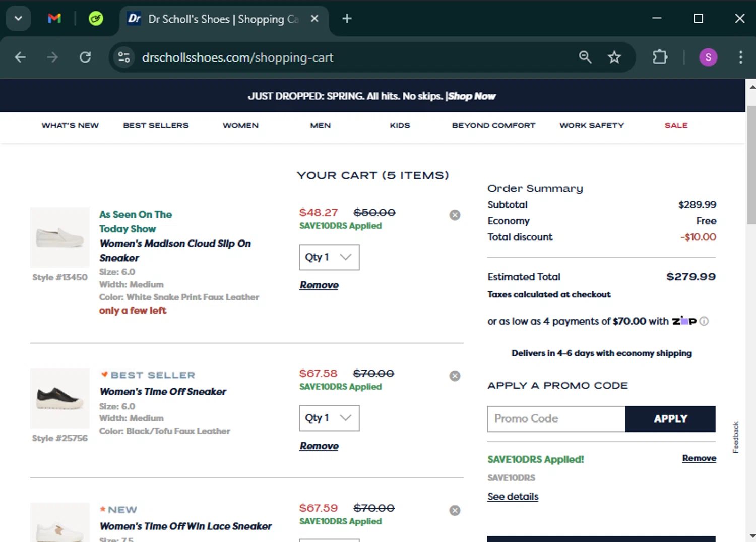Open the Women menu

coord(240,125)
